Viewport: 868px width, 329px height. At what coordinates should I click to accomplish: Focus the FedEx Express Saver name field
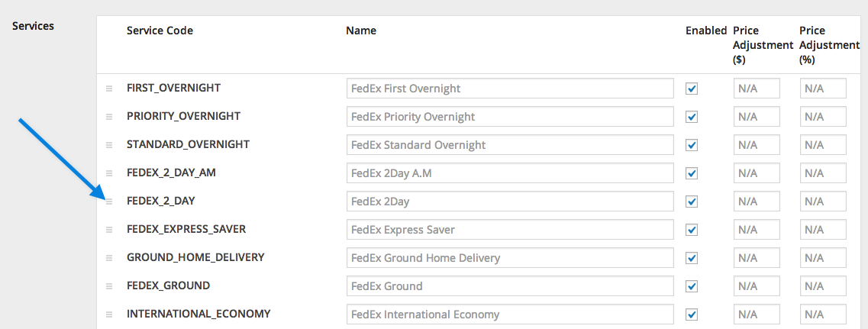point(511,230)
